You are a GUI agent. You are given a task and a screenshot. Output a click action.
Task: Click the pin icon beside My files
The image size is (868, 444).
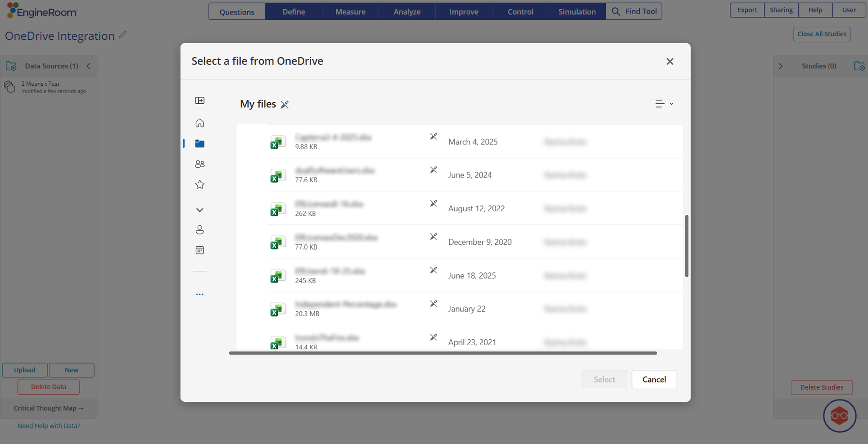pyautogui.click(x=284, y=104)
